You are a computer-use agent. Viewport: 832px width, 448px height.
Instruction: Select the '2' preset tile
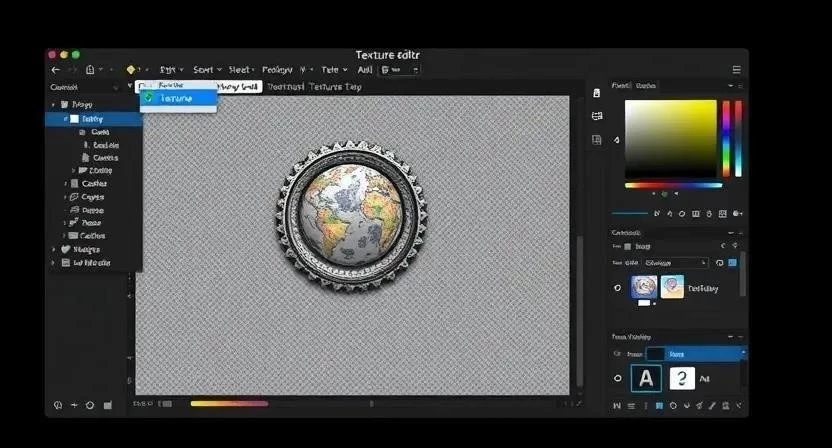[681, 379]
